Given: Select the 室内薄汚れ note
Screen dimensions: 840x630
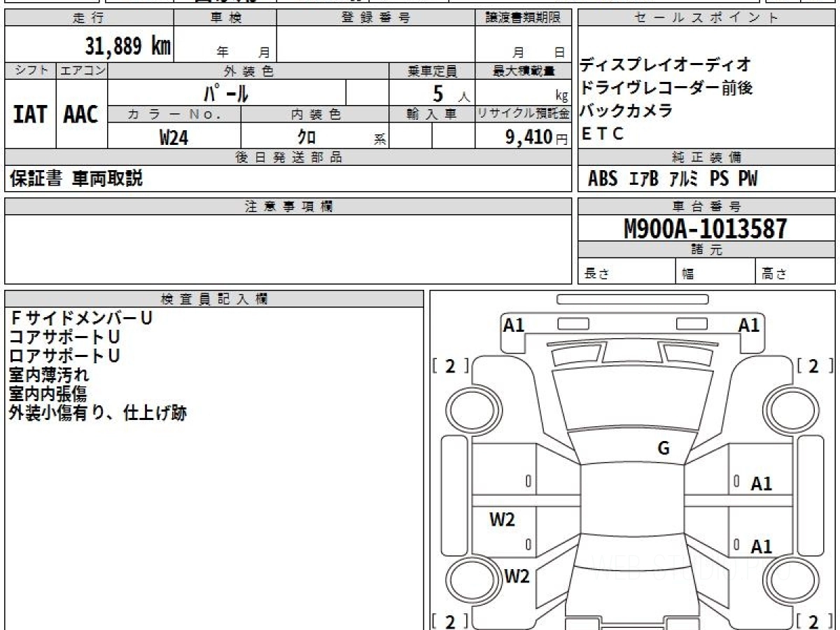Looking at the screenshot, I should tap(49, 374).
